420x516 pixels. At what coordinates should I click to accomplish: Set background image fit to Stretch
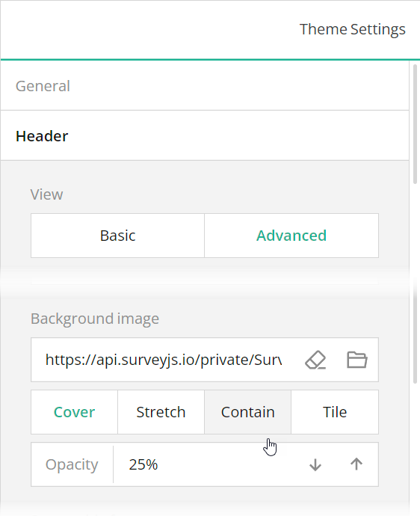click(x=161, y=412)
